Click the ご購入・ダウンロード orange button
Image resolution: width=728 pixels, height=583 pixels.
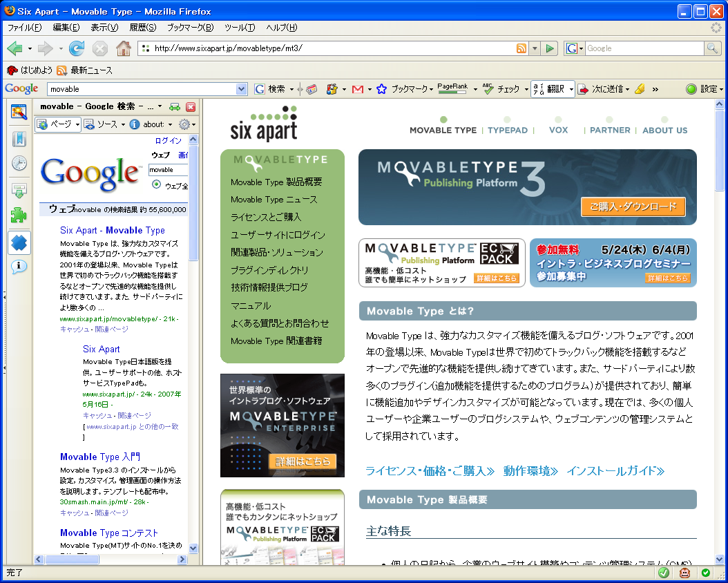(633, 207)
